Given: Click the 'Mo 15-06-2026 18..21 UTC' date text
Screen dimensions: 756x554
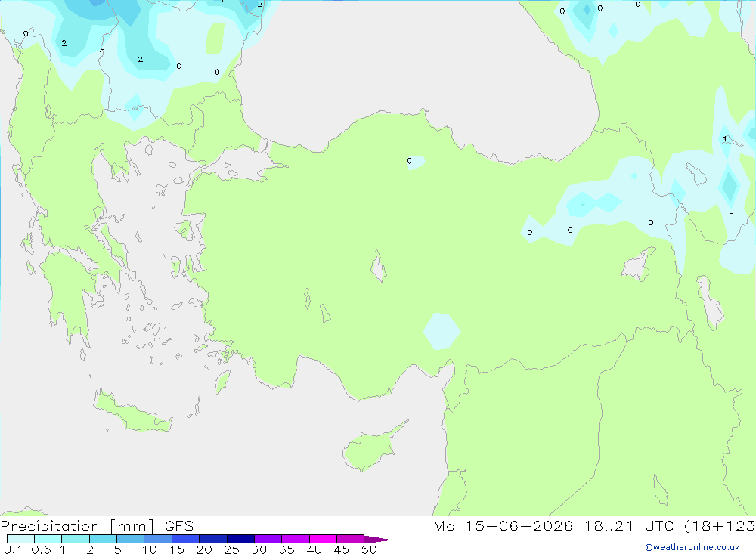Looking at the screenshot, I should [553, 525].
